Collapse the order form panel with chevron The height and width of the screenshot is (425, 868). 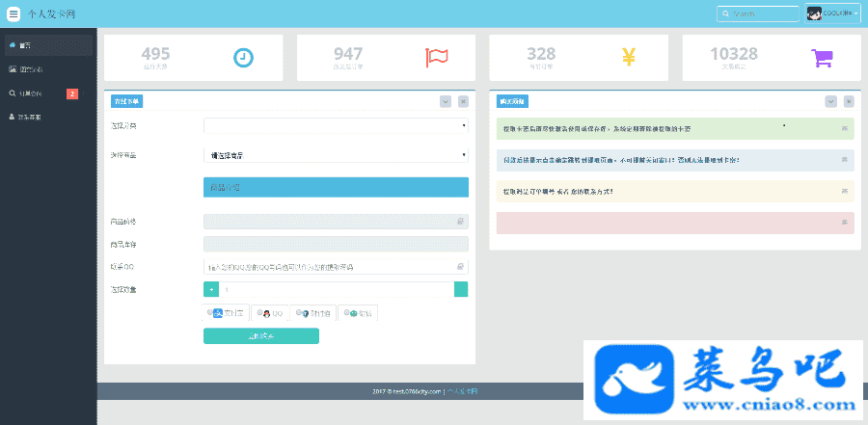pyautogui.click(x=446, y=101)
